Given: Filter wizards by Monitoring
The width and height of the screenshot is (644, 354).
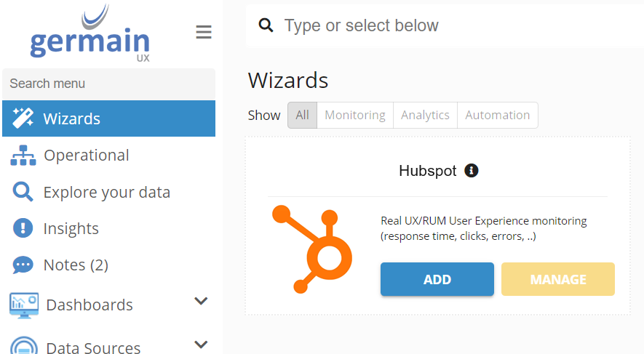Looking at the screenshot, I should pos(355,115).
